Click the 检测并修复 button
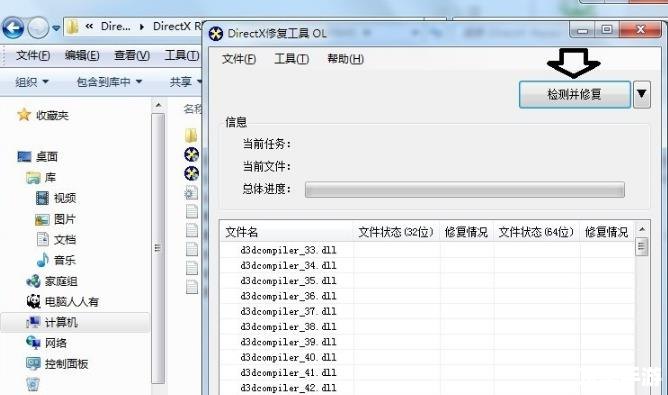The image size is (668, 395). (574, 94)
